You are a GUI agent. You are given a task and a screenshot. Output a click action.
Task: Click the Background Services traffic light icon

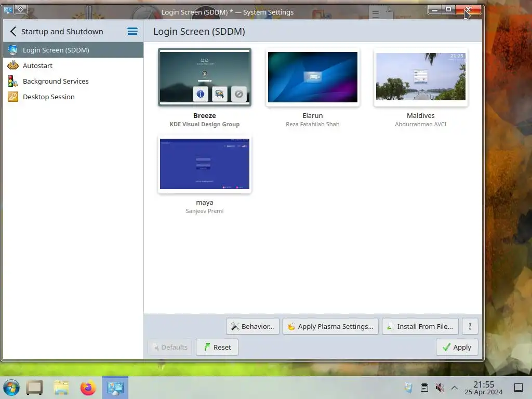click(x=13, y=81)
